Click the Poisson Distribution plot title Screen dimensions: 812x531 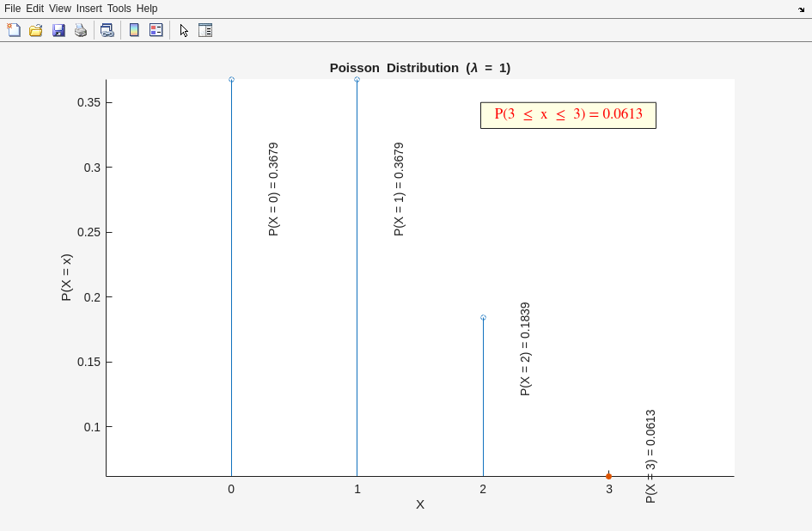click(x=419, y=68)
